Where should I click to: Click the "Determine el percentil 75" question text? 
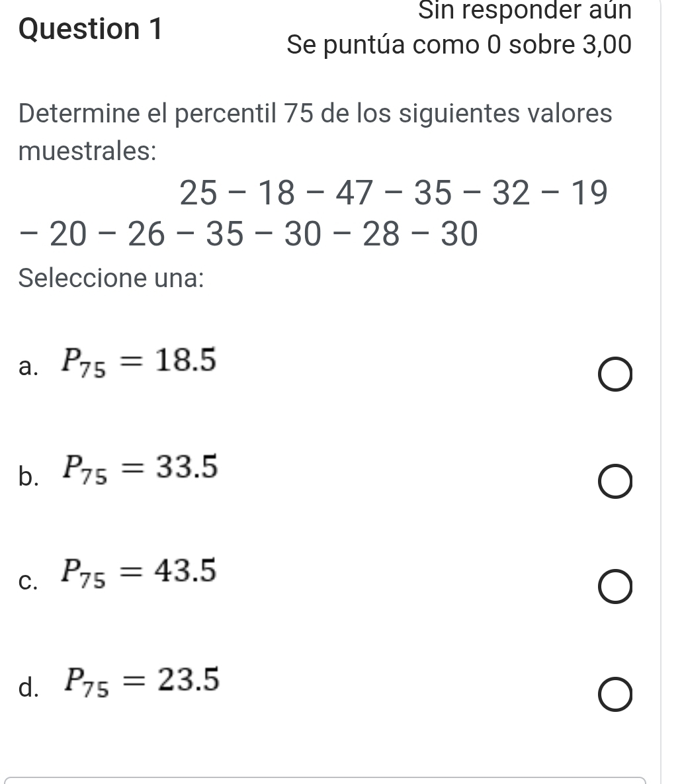point(316,114)
